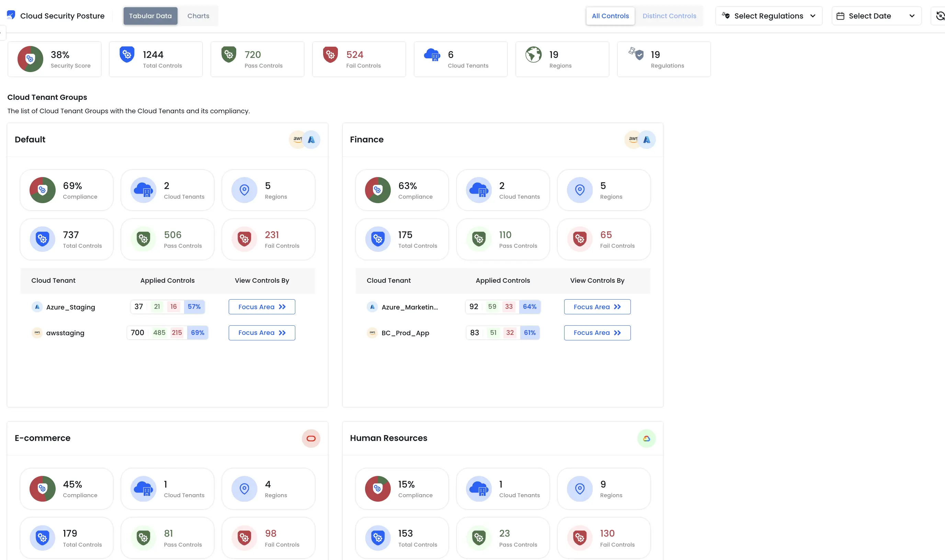Select the All Controls option
This screenshot has width=945, height=560.
point(610,15)
